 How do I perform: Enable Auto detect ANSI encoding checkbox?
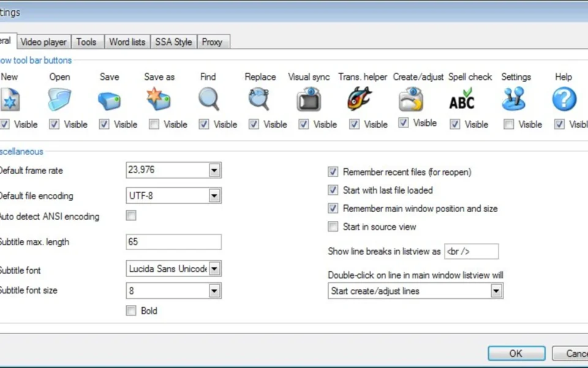point(131,215)
